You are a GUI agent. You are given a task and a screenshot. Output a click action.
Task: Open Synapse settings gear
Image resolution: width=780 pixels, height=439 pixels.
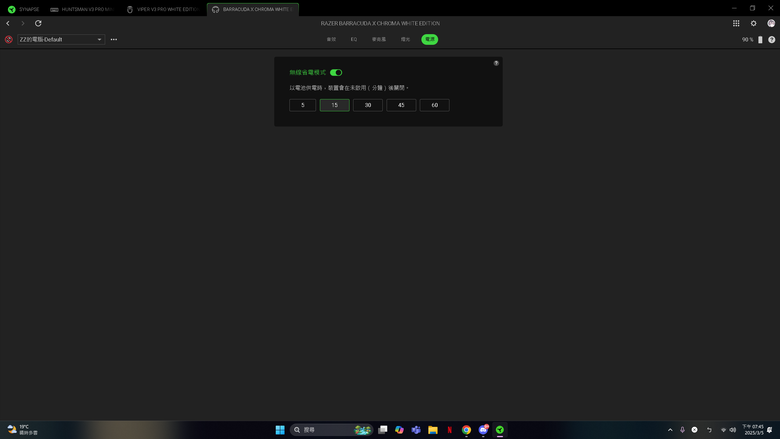click(x=753, y=23)
